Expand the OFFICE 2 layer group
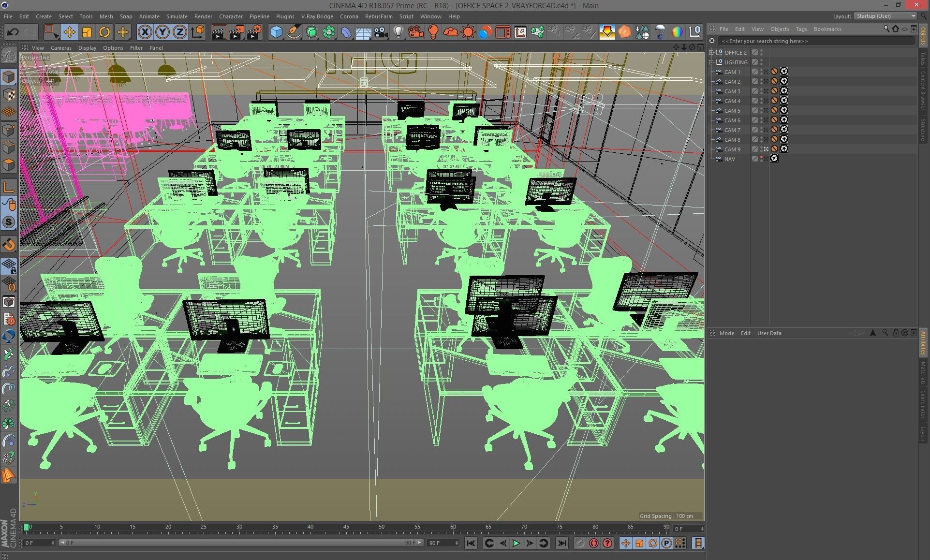Screen dimensions: 930x560 (711, 52)
